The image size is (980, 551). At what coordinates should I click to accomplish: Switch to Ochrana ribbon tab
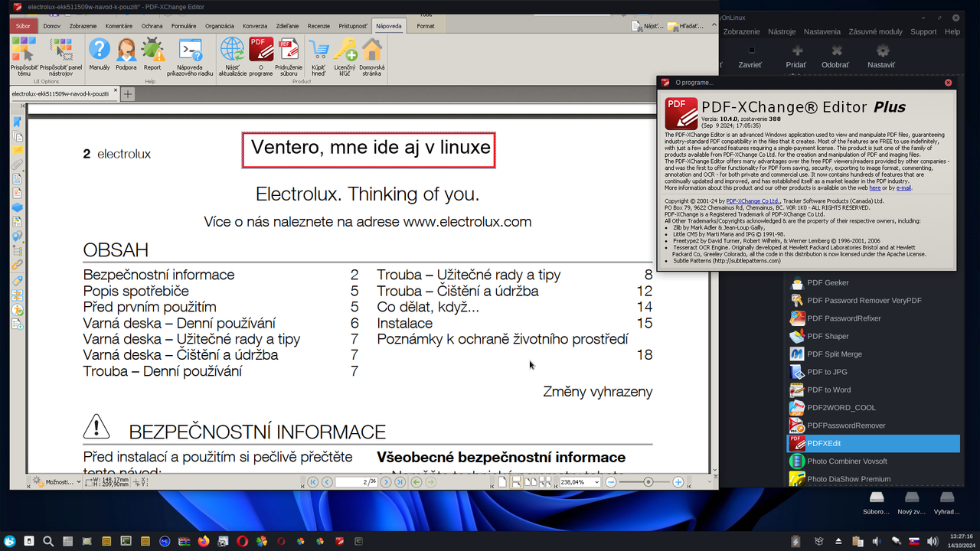tap(152, 26)
